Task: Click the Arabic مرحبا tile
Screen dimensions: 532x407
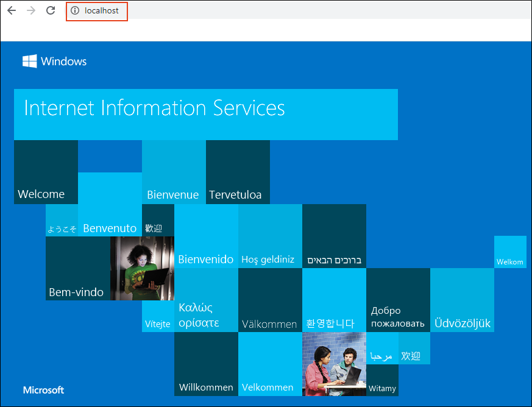Action: (x=382, y=349)
